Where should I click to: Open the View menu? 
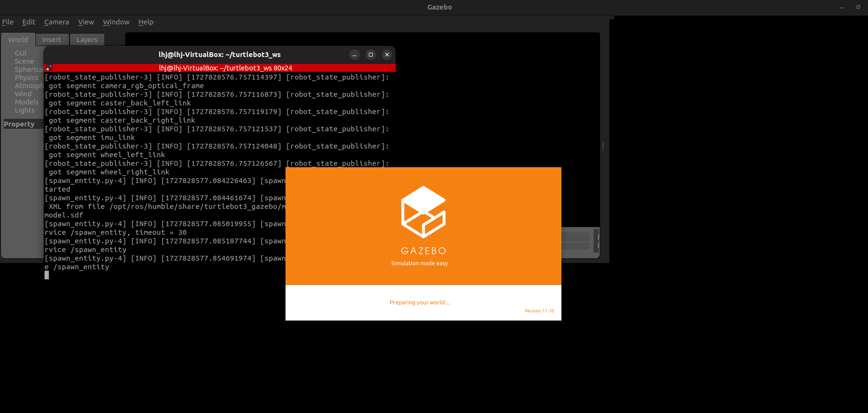pyautogui.click(x=86, y=22)
